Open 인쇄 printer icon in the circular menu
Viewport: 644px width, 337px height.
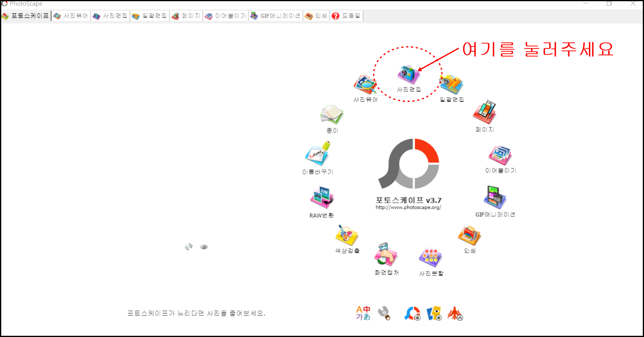tap(470, 235)
